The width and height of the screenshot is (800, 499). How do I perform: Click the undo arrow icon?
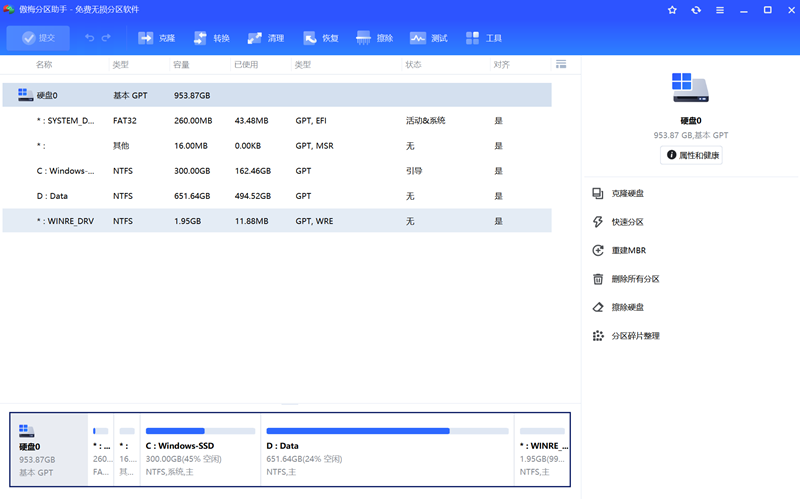pyautogui.click(x=89, y=38)
